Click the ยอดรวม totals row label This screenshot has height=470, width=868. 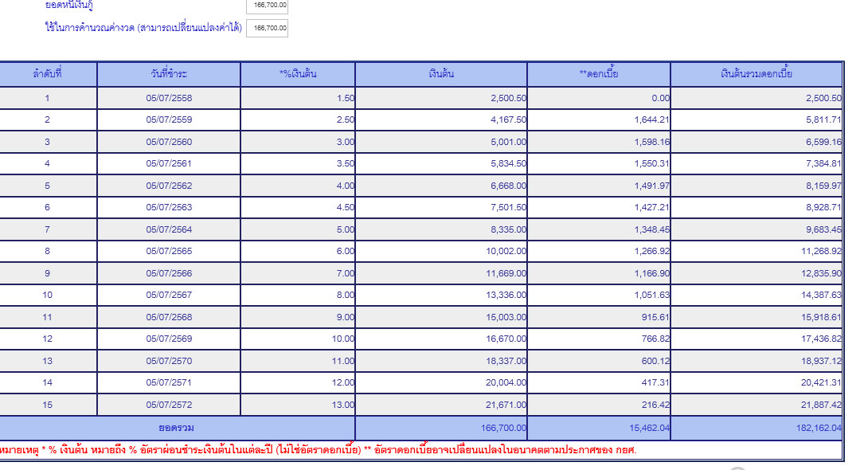(176, 428)
